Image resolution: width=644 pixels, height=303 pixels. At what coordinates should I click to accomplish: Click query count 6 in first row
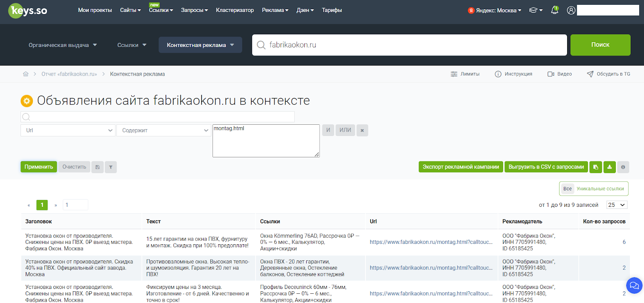(x=624, y=242)
